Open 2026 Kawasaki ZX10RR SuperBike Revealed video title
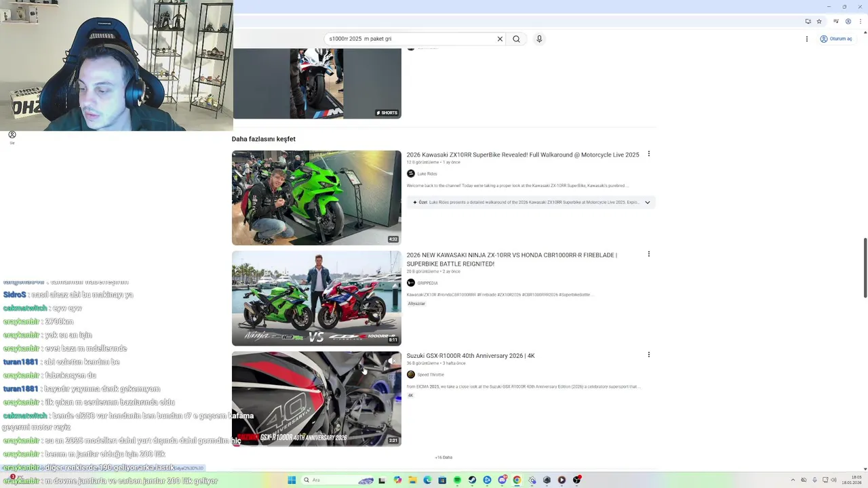The image size is (868, 488). click(523, 155)
